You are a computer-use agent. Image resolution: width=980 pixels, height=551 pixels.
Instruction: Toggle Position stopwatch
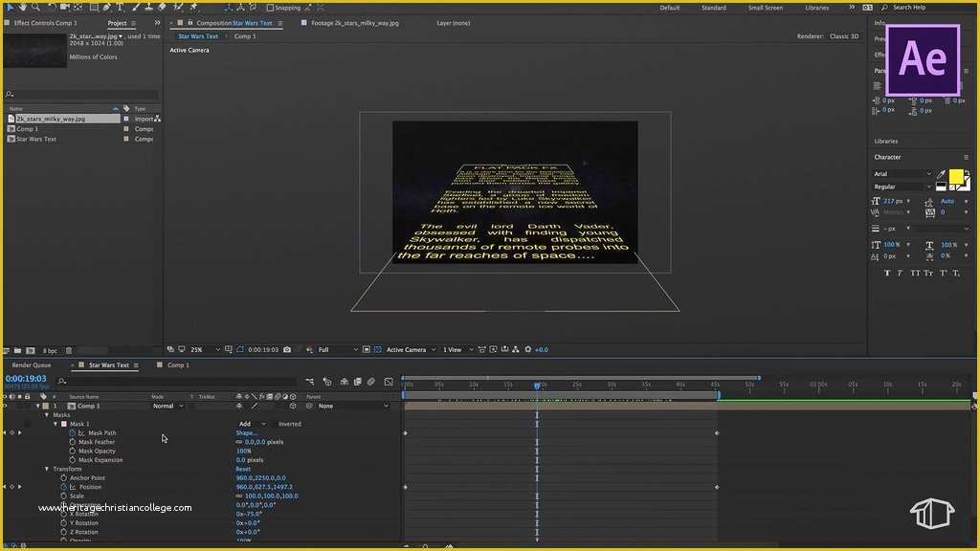(x=64, y=487)
